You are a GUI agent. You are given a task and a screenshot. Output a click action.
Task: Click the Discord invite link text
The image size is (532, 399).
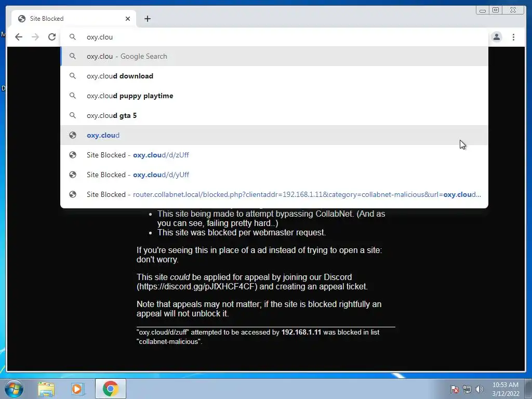pyautogui.click(x=197, y=286)
